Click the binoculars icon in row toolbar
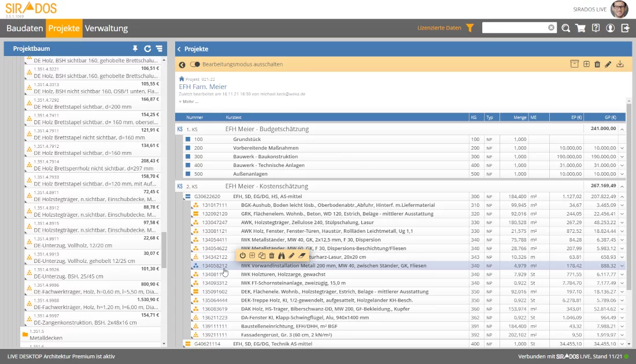 click(x=282, y=255)
